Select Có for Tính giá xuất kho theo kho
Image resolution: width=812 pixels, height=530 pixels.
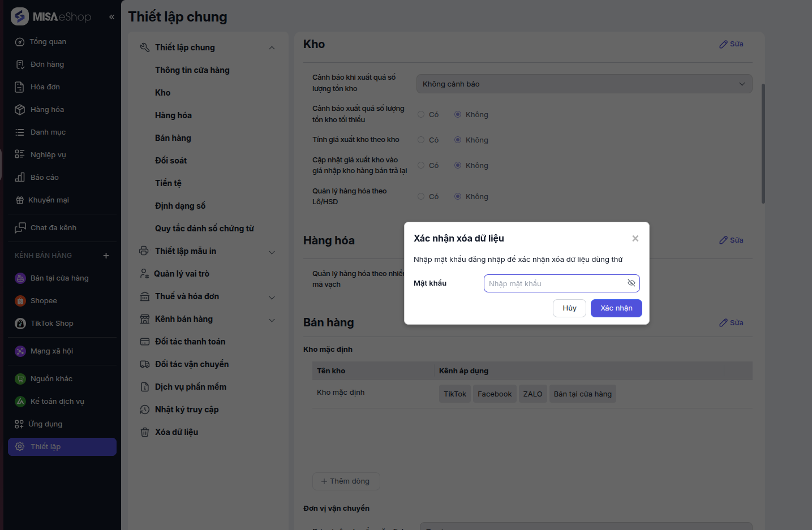pos(421,140)
